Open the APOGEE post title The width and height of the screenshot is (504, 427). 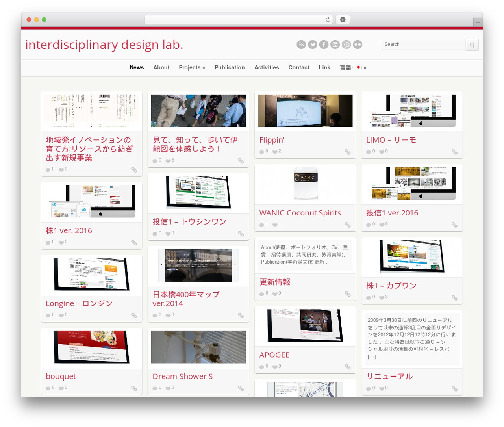tap(274, 355)
